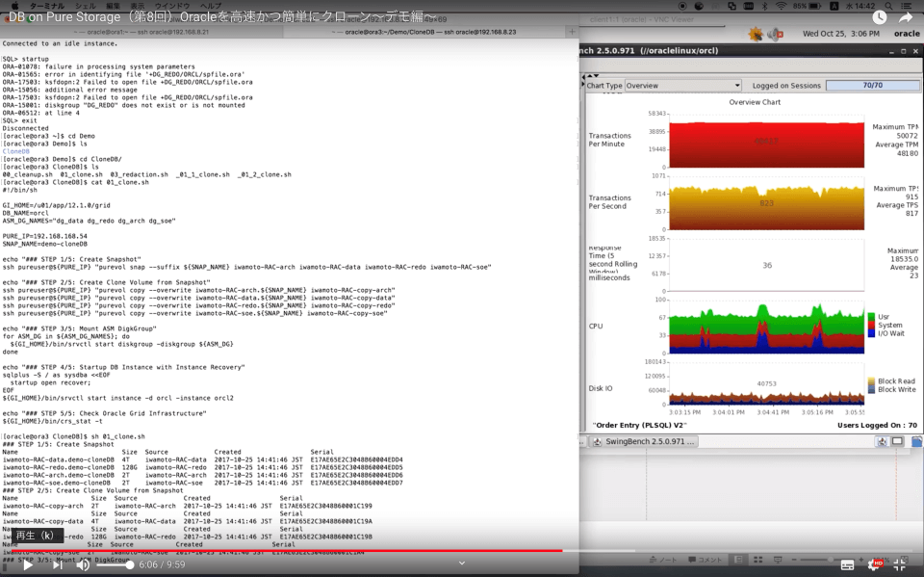Open the video settings gear
This screenshot has height=577, width=924.
(x=876, y=564)
